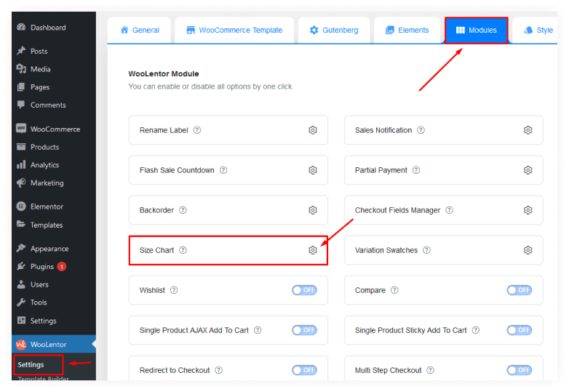Click help icon next to Redirect to Checkout
The height and width of the screenshot is (392, 569).
[x=219, y=370]
